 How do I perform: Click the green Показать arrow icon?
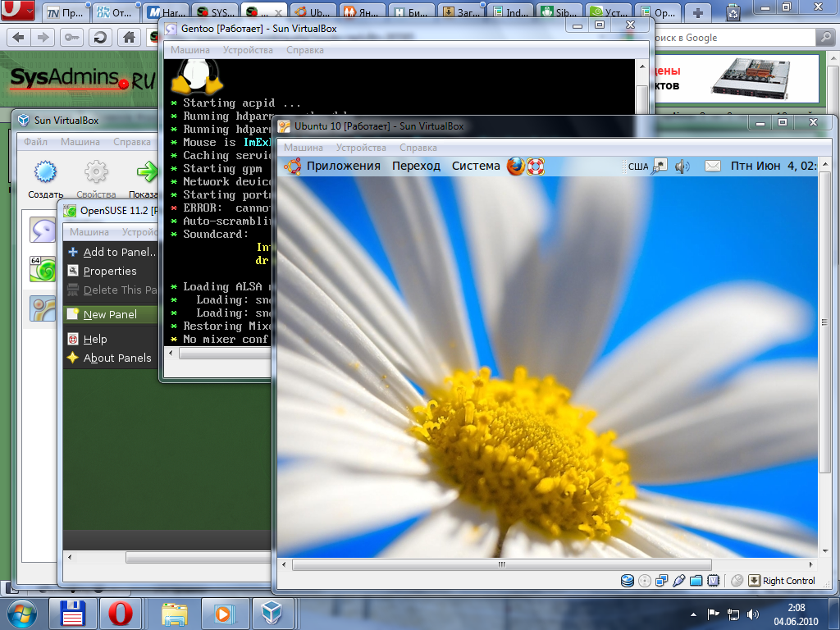(147, 172)
